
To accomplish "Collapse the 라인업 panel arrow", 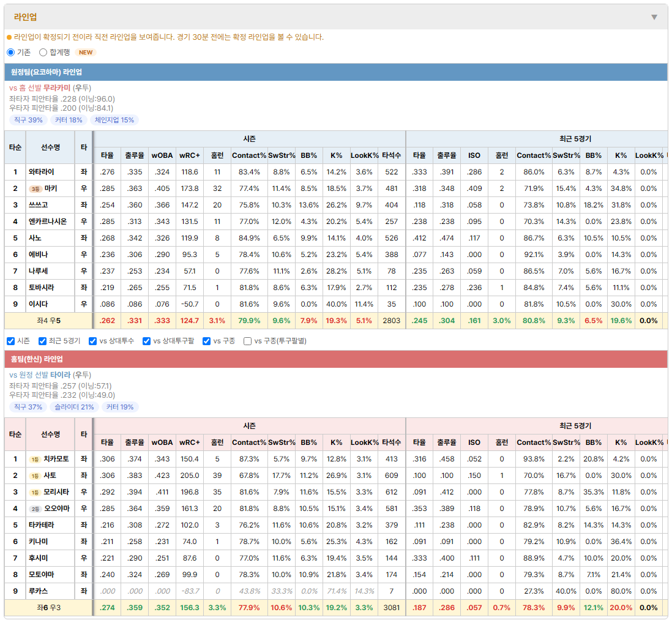I will pos(654,17).
